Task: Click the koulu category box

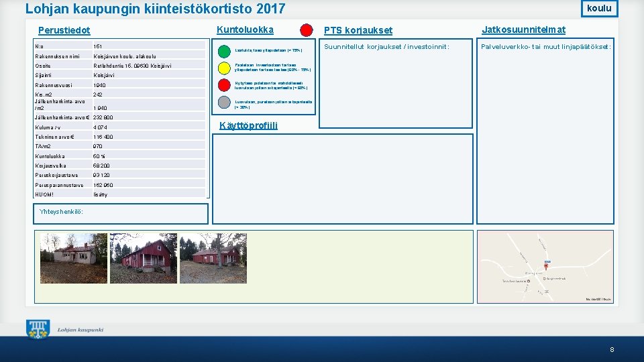Action: click(x=599, y=8)
